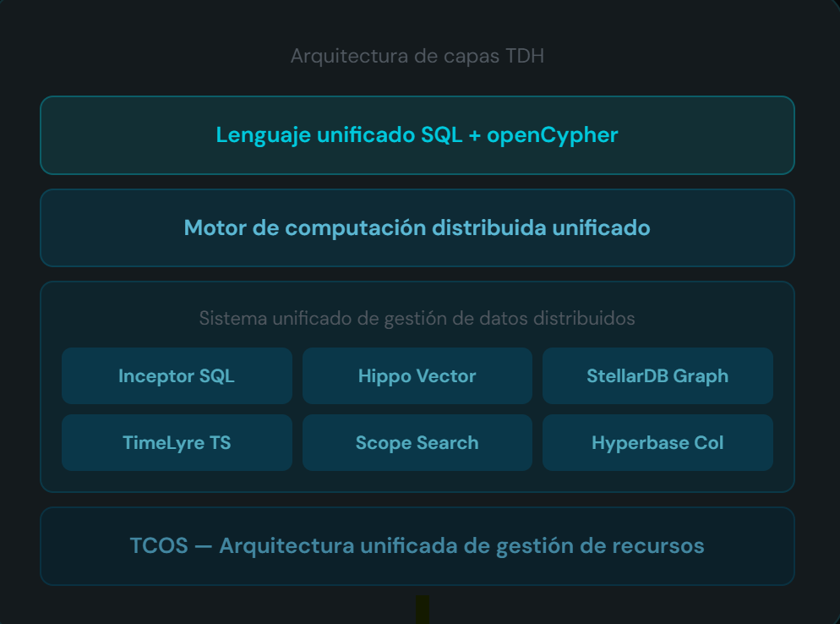This screenshot has width=840, height=624.
Task: Select the TimeLyre TS component box
Action: click(177, 443)
